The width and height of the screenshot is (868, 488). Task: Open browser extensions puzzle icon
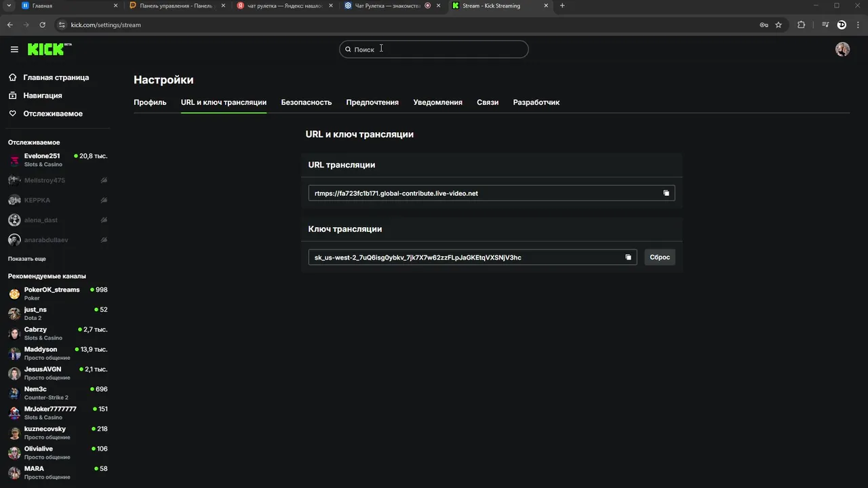coord(801,24)
